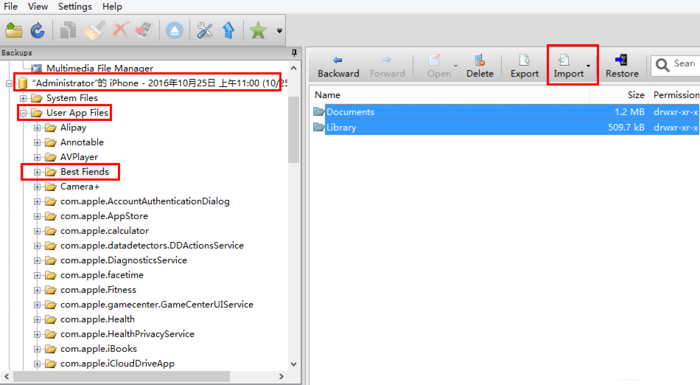The height and width of the screenshot is (385, 700).
Task: Select the com.apple.iBooks folder
Action: tap(99, 348)
